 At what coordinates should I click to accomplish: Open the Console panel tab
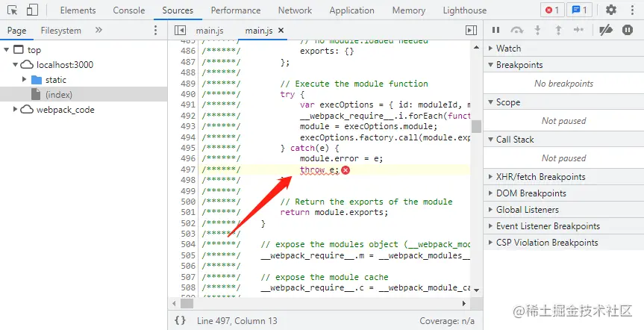pos(128,10)
